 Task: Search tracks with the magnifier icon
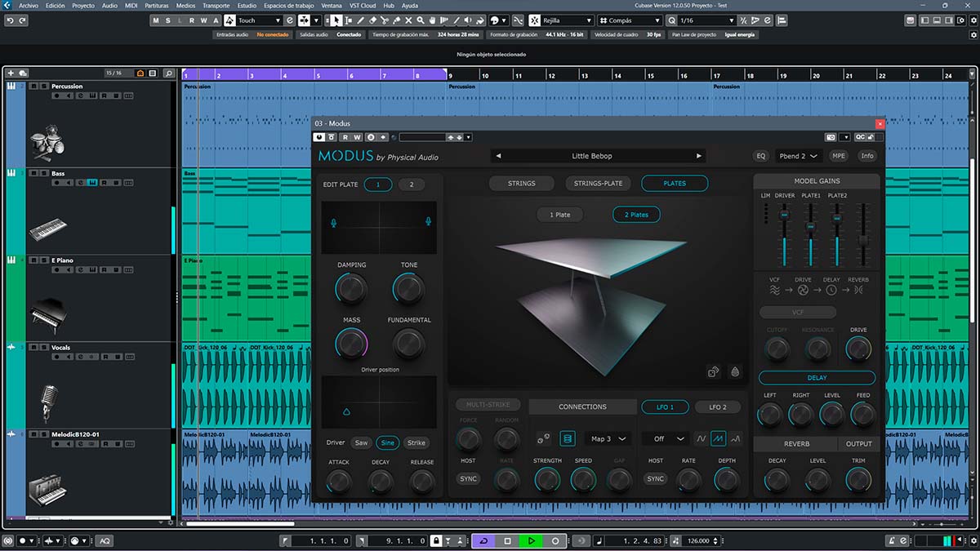[168, 73]
